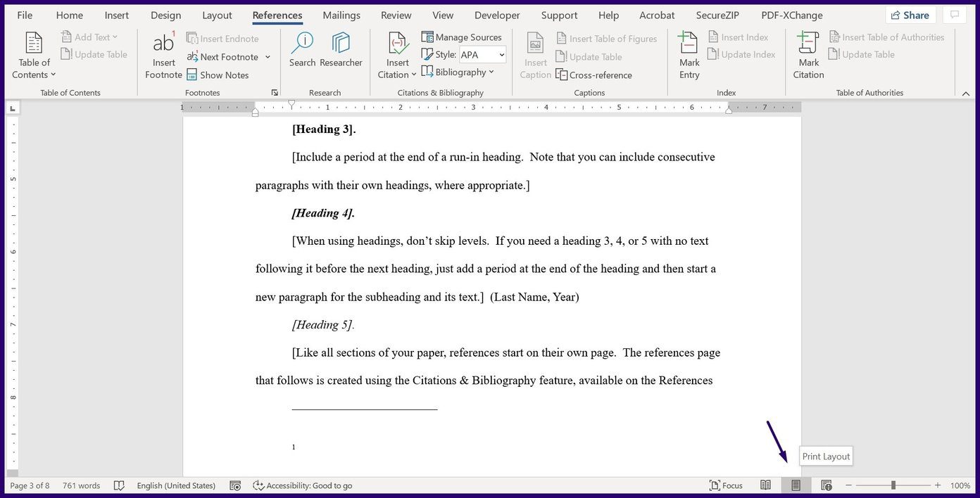This screenshot has width=980, height=498.
Task: Click the [Heading 4] text
Action: [x=324, y=213]
